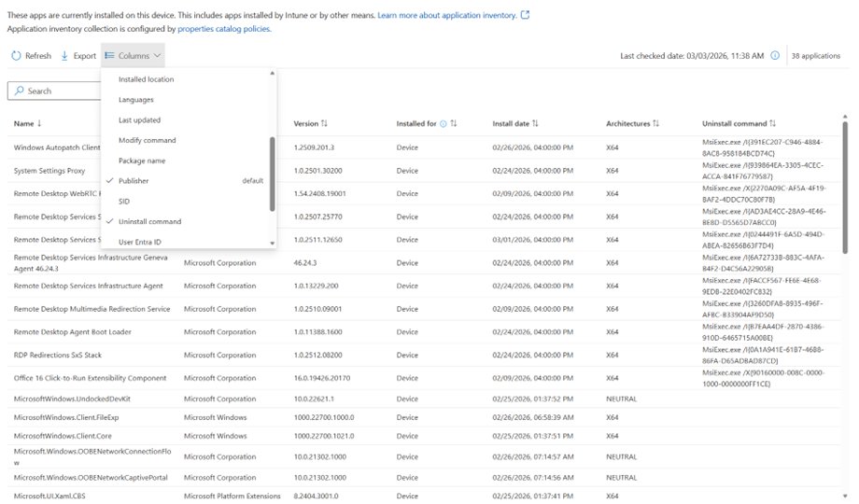This screenshot has width=859, height=504.
Task: Click version 46.24.3 cell
Action: [x=304, y=263]
